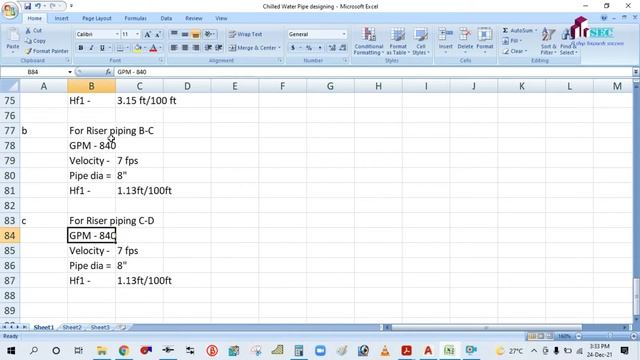This screenshot has width=640, height=360.
Task: Align text to the right
Action: (x=196, y=48)
